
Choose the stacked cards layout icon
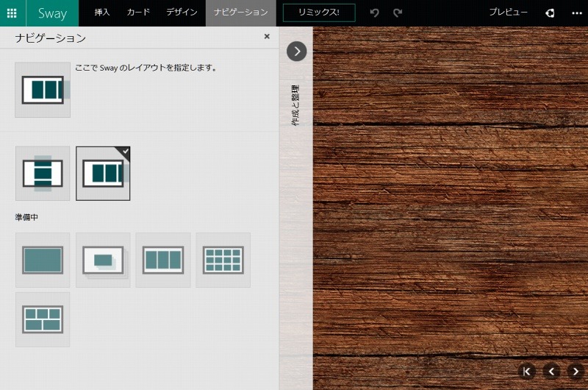[x=103, y=260]
